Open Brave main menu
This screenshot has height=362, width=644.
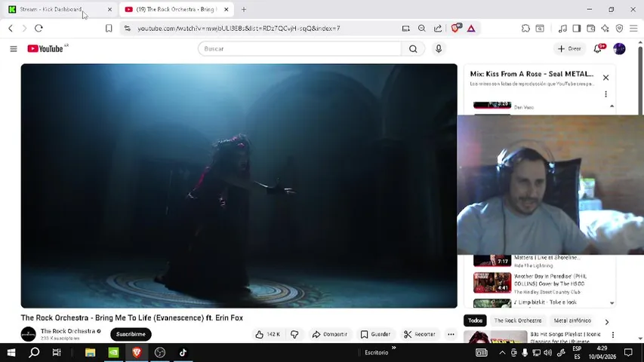pos(633,29)
